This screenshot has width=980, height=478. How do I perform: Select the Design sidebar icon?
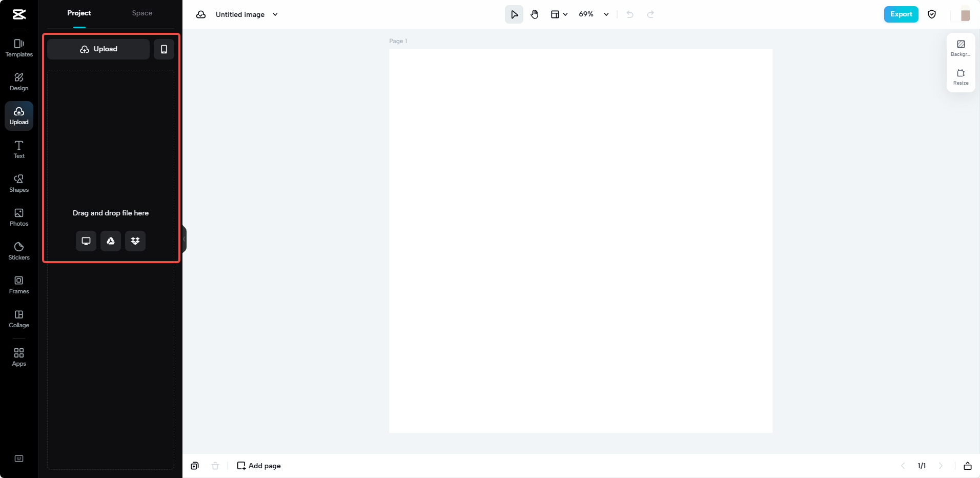point(19,81)
